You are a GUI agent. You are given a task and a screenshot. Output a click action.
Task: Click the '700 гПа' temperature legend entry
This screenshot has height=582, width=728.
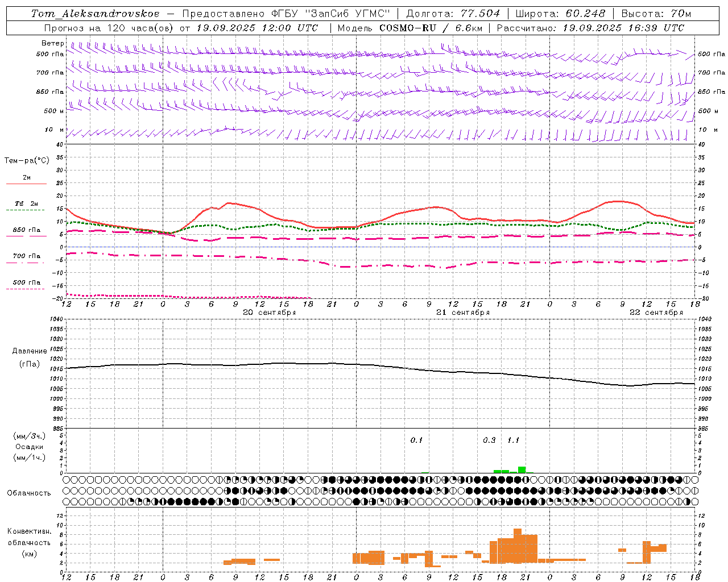pyautogui.click(x=27, y=256)
